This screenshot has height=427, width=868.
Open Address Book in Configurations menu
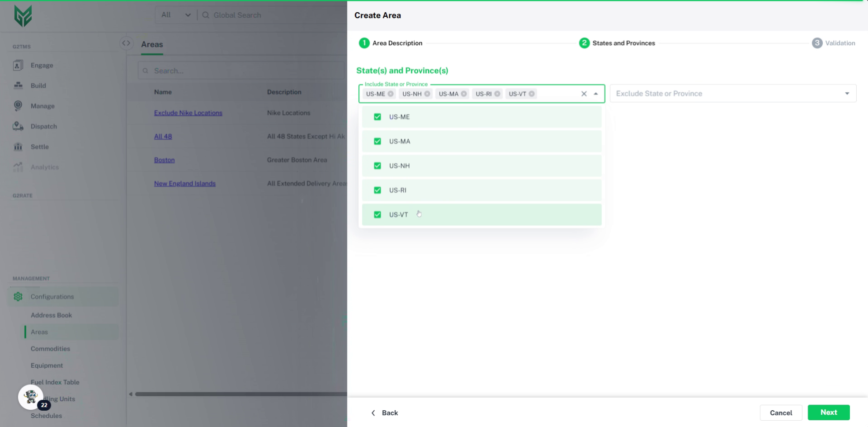(x=51, y=315)
